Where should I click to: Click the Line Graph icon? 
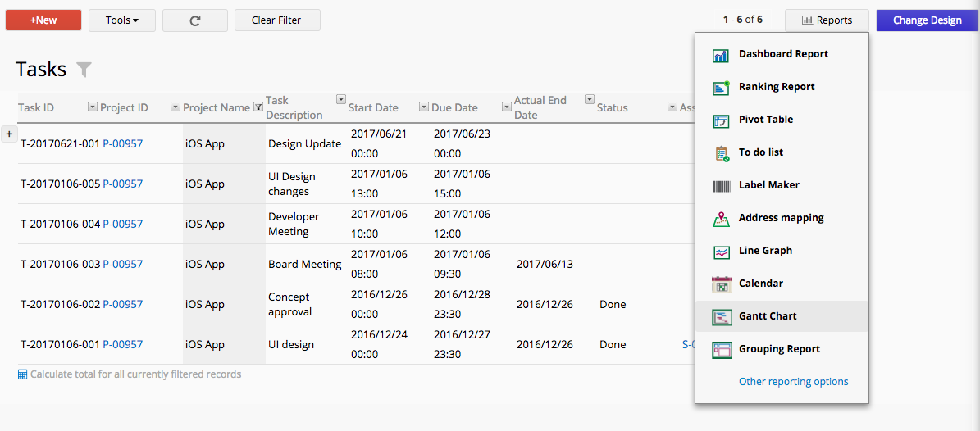coord(721,252)
